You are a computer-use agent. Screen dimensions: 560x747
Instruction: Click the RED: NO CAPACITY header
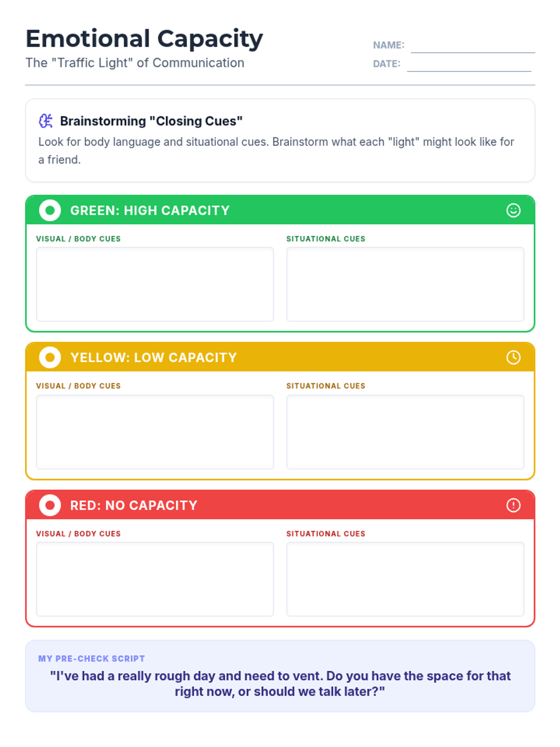coord(134,505)
